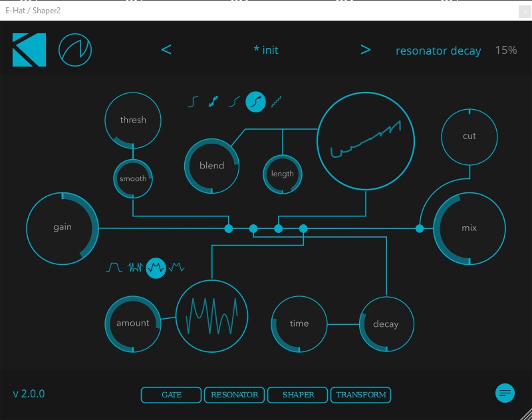Click the circular sawtooth waveform logo

point(75,50)
